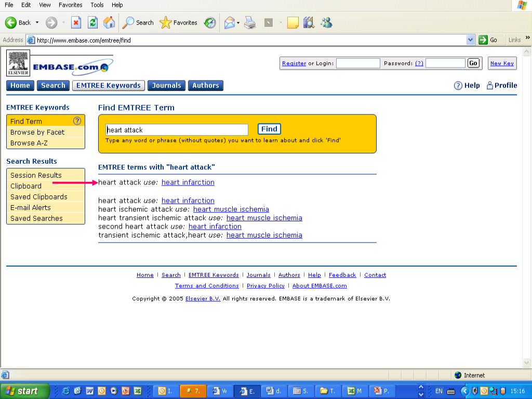Open the browser Search pane
This screenshot has height=399, width=532.
coord(138,23)
